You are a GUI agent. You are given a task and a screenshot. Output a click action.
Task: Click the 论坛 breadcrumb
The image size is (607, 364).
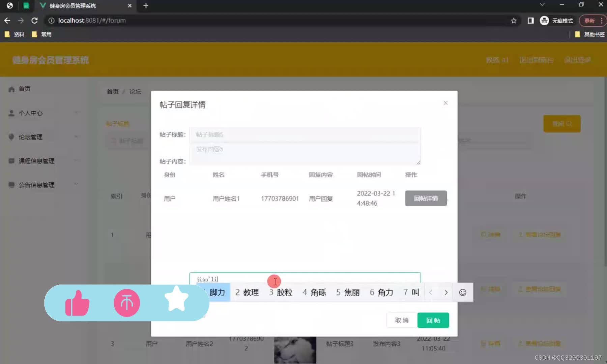[x=135, y=91]
